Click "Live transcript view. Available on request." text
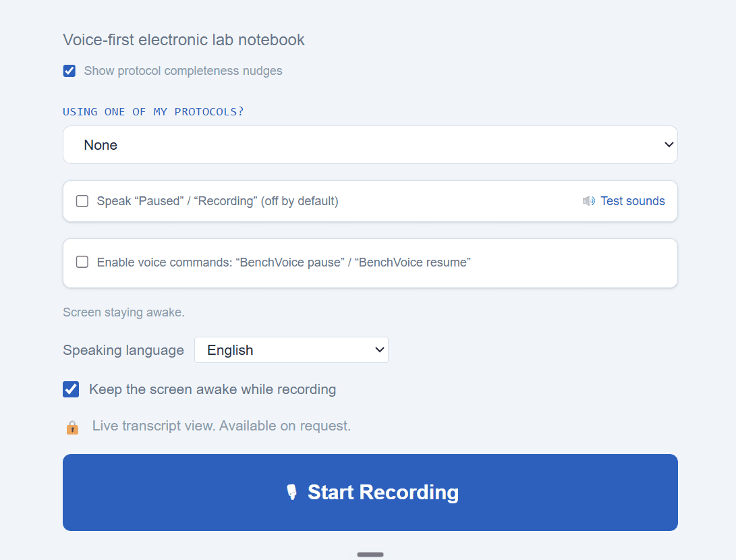 click(x=221, y=426)
